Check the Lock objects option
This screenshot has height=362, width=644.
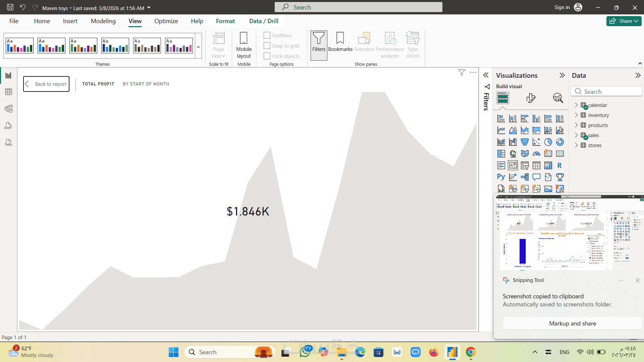(267, 56)
